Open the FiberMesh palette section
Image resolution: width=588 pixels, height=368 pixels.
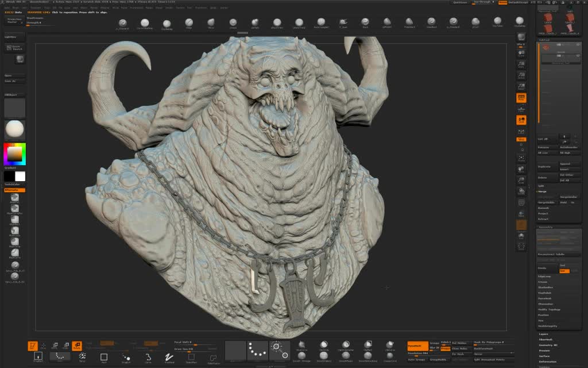click(x=546, y=339)
